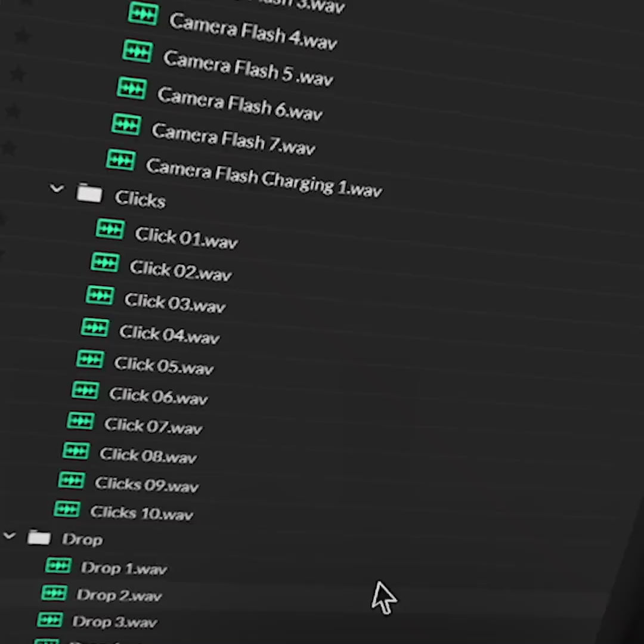The image size is (644, 644).
Task: Collapse the Clicks folder with its chevron
Action: pos(57,189)
